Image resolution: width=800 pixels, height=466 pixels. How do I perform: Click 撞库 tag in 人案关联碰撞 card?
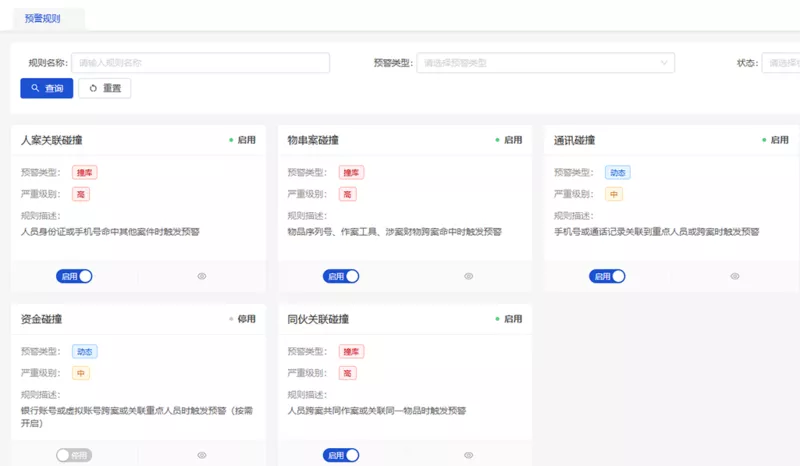[x=85, y=173]
